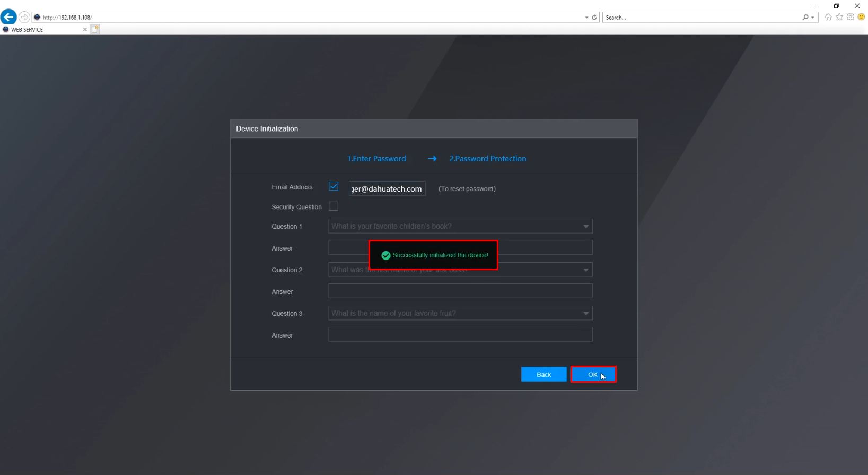
Task: Refresh the page with the reload icon
Action: pyautogui.click(x=594, y=18)
